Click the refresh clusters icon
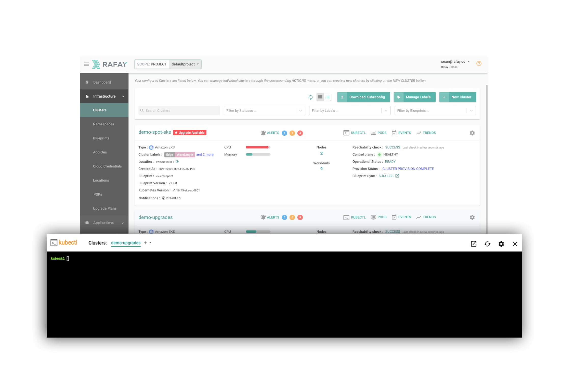This screenshot has width=588, height=373. coord(310,97)
